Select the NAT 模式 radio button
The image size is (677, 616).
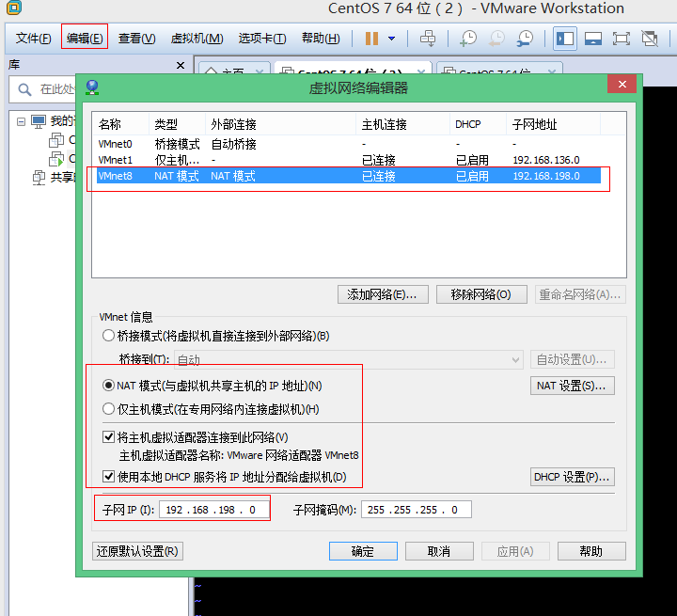(108, 386)
